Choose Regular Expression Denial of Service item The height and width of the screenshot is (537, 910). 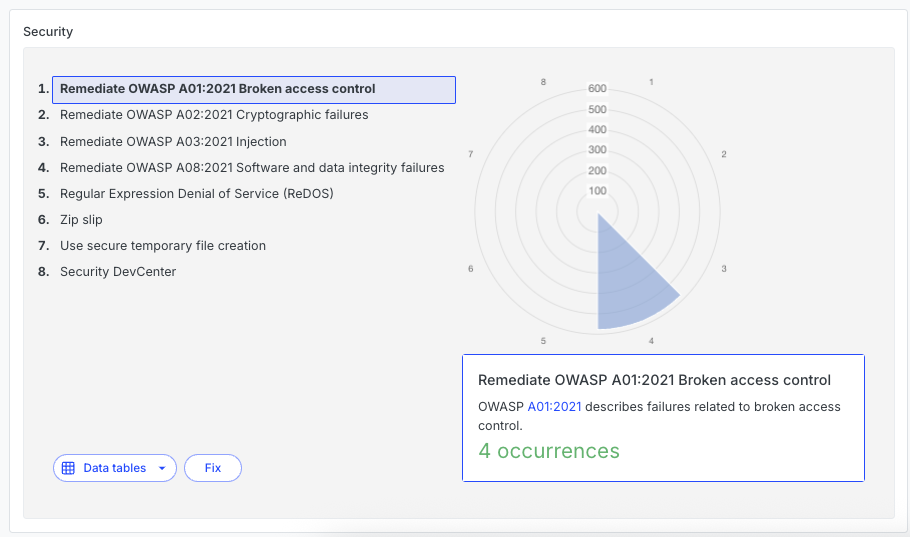[197, 194]
